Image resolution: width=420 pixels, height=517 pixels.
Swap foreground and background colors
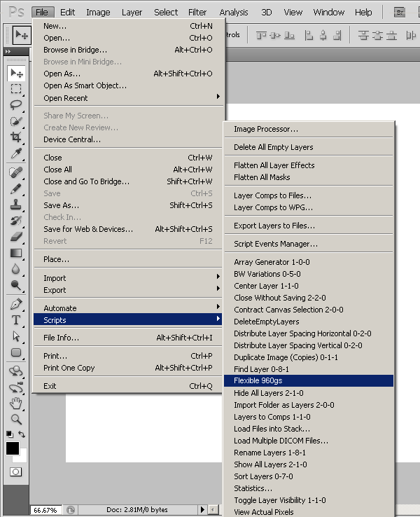pyautogui.click(x=22, y=434)
